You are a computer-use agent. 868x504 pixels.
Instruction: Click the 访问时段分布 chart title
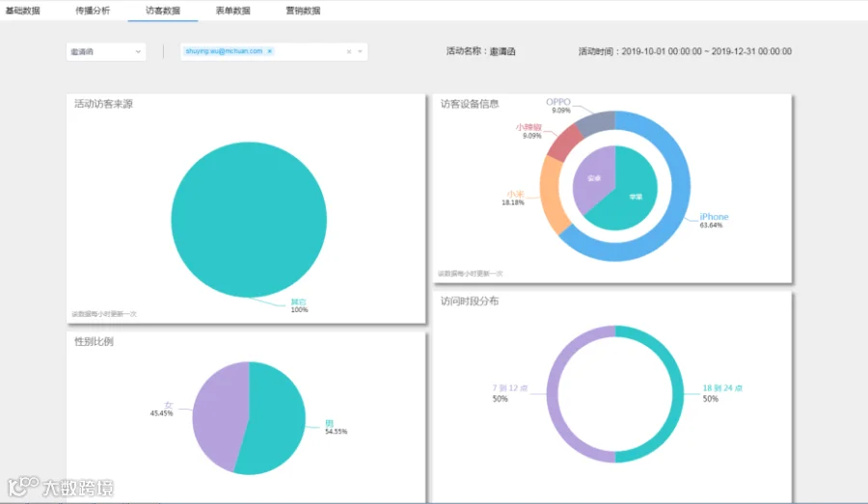pos(470,301)
